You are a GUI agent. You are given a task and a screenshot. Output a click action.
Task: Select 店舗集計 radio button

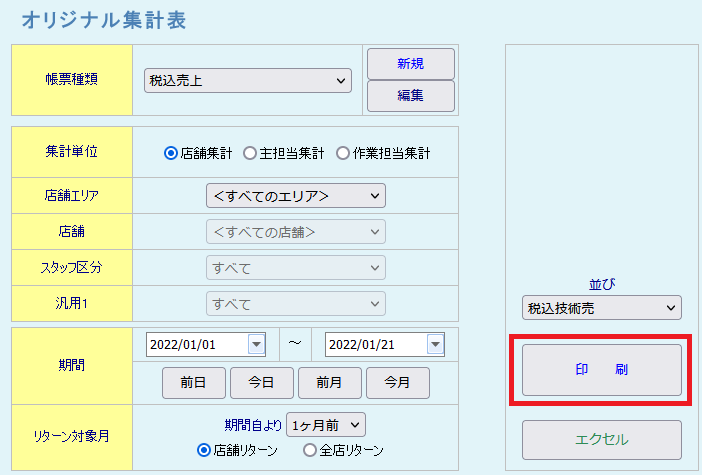tap(171, 154)
